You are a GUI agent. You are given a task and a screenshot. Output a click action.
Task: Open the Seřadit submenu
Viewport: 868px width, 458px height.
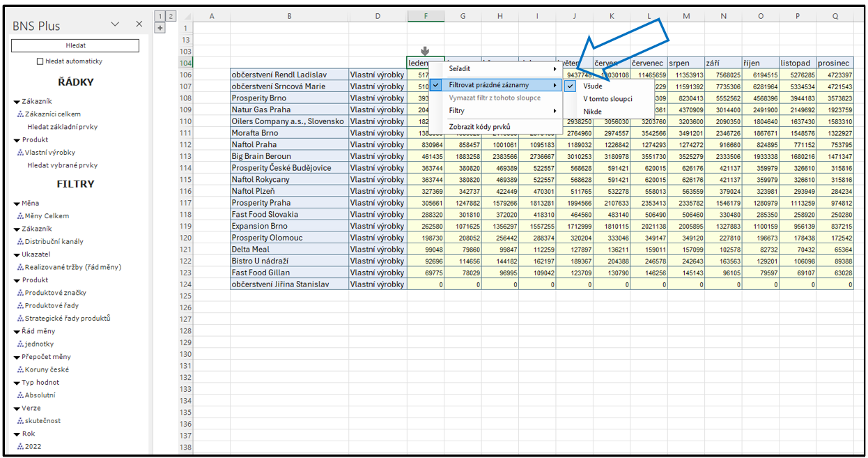pos(495,69)
